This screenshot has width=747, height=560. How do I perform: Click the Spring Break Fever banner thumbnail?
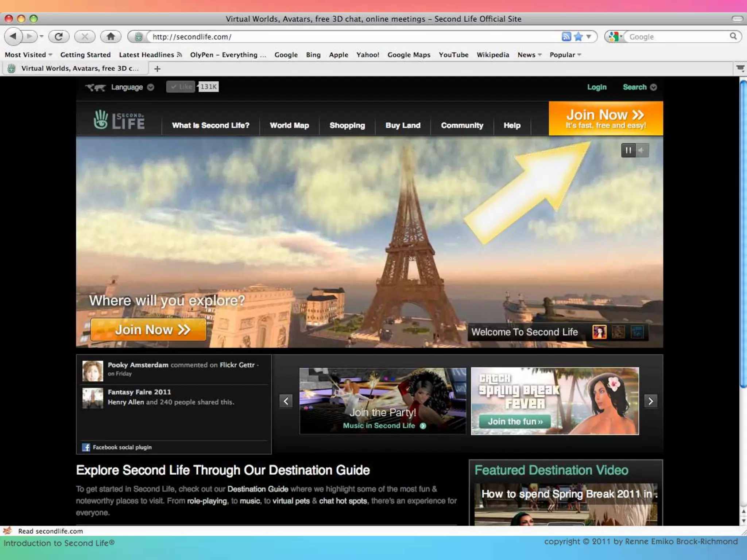[554, 401]
